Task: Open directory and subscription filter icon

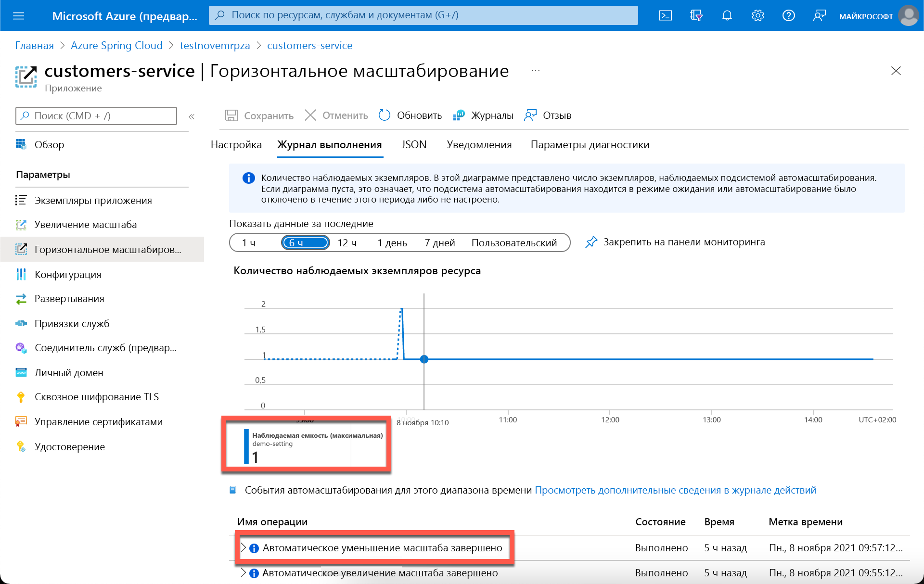Action: [x=696, y=15]
